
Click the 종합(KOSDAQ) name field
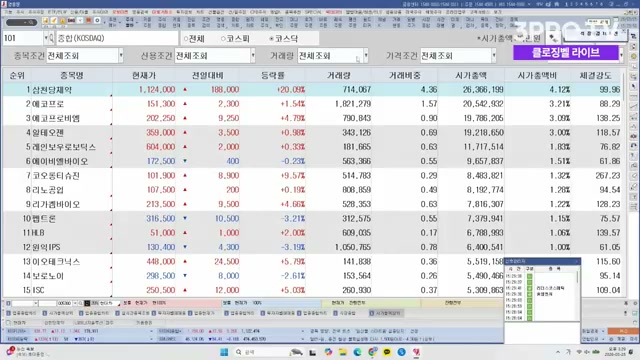pos(117,38)
